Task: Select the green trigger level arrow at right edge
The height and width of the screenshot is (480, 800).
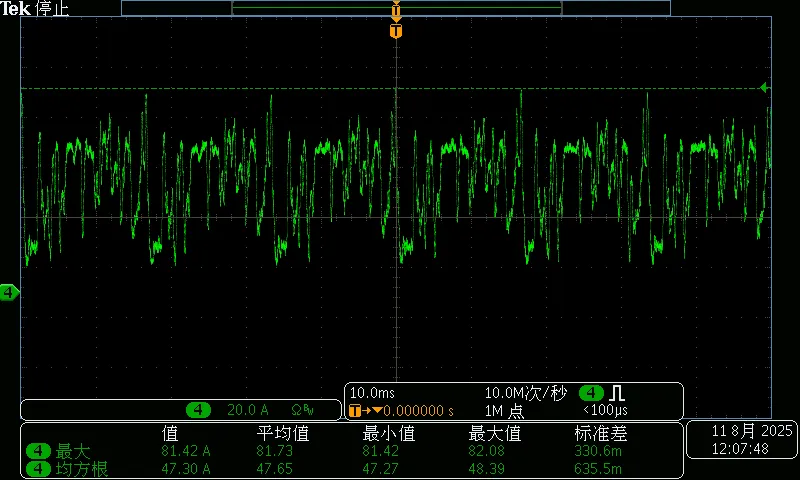Action: [764, 88]
